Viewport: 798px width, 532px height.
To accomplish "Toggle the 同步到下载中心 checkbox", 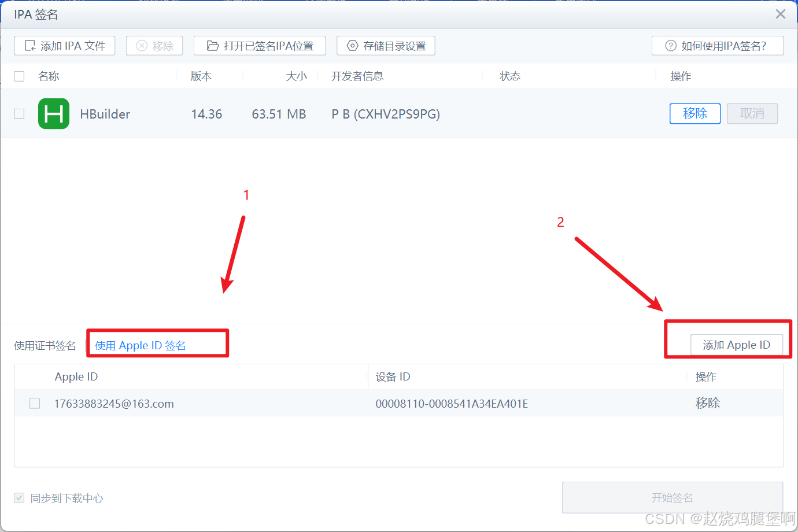I will pyautogui.click(x=19, y=498).
